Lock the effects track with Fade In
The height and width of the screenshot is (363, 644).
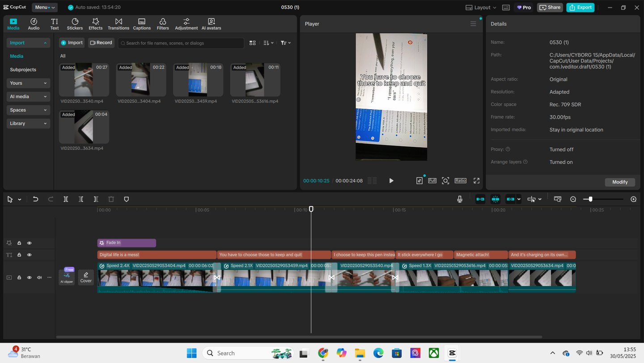(x=19, y=243)
